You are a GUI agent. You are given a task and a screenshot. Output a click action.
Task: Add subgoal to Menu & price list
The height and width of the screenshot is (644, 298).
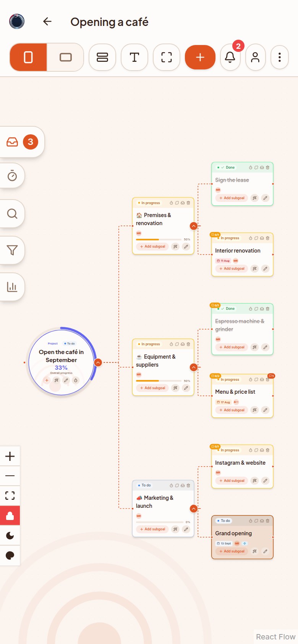click(232, 410)
